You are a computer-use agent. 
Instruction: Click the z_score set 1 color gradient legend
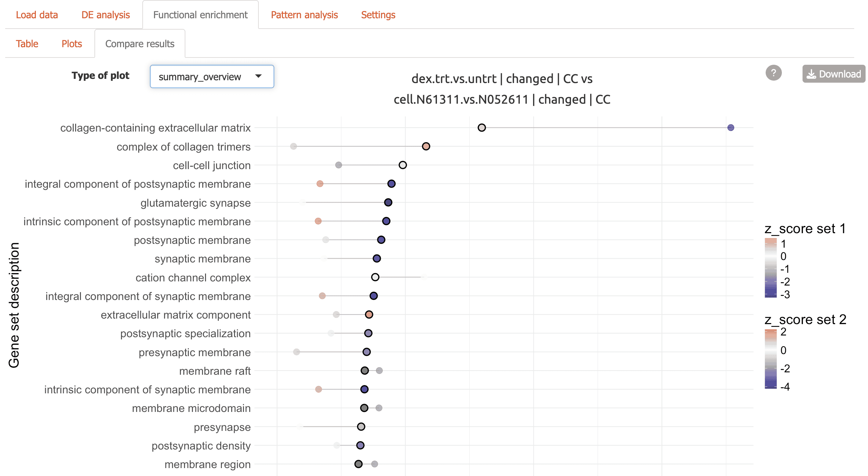tap(770, 268)
